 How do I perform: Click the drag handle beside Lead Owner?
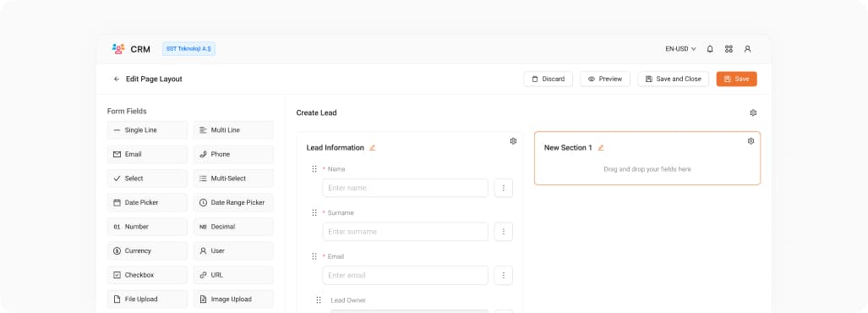click(319, 300)
